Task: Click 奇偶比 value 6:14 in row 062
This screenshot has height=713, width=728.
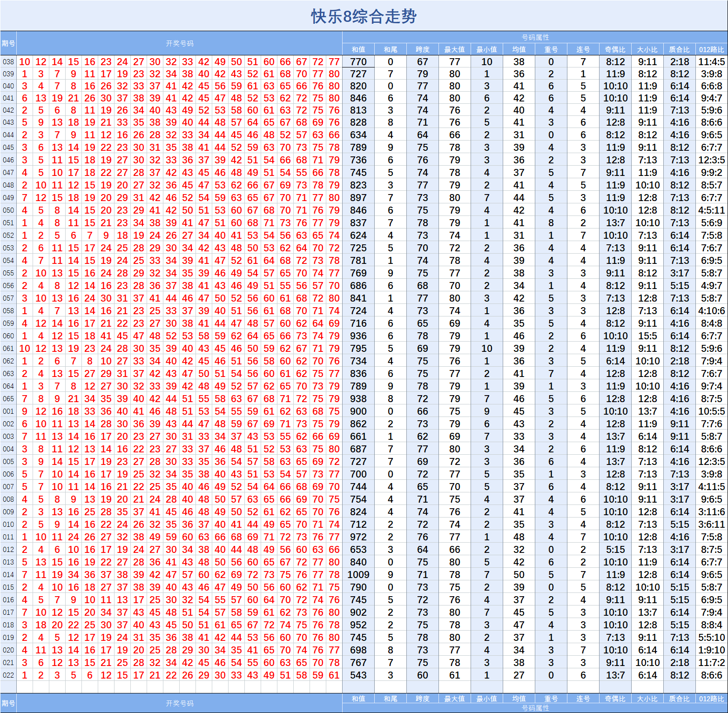Action: [615, 361]
